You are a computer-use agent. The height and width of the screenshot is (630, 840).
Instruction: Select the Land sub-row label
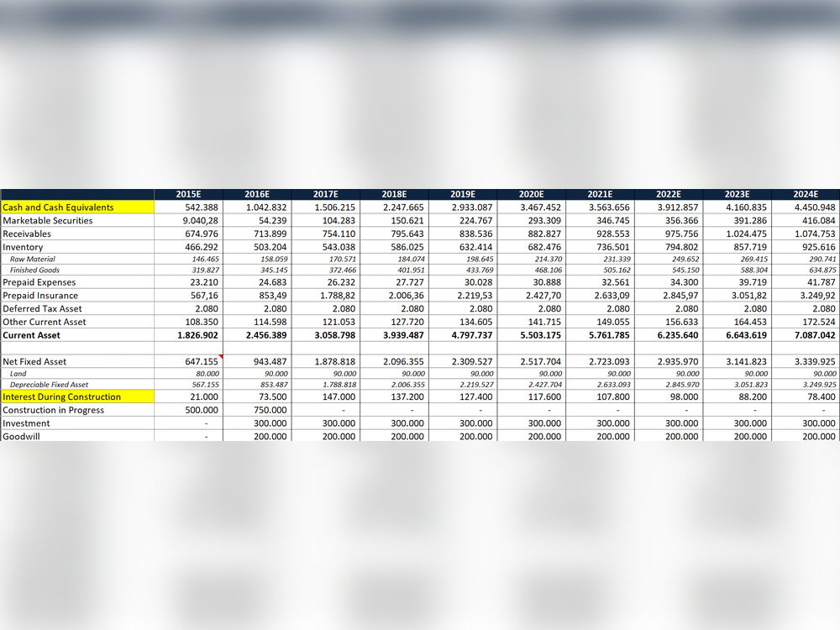(18, 374)
